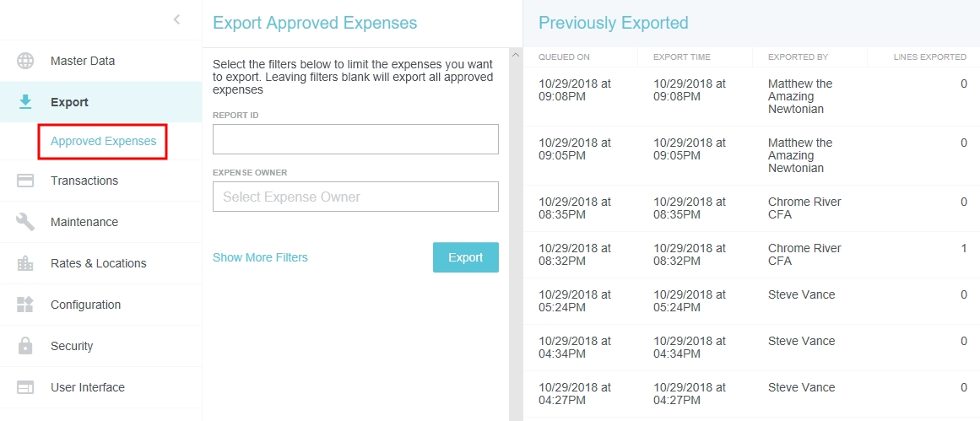Collapse the sidebar with the chevron arrow
Image resolution: width=980 pixels, height=421 pixels.
(x=176, y=19)
